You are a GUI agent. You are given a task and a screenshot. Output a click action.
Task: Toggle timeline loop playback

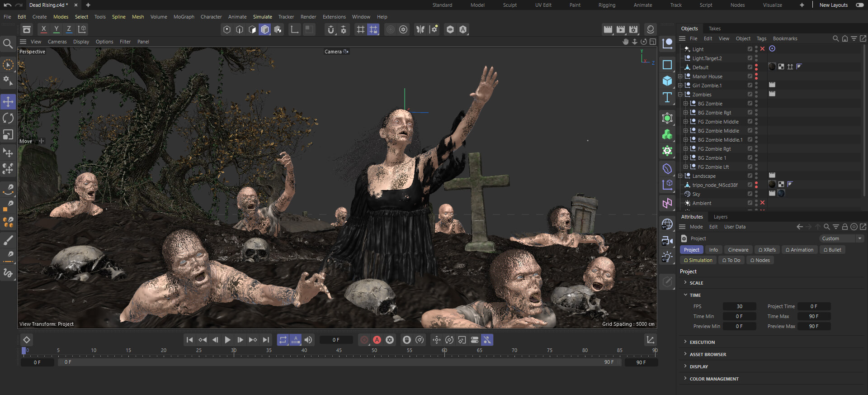click(x=283, y=340)
